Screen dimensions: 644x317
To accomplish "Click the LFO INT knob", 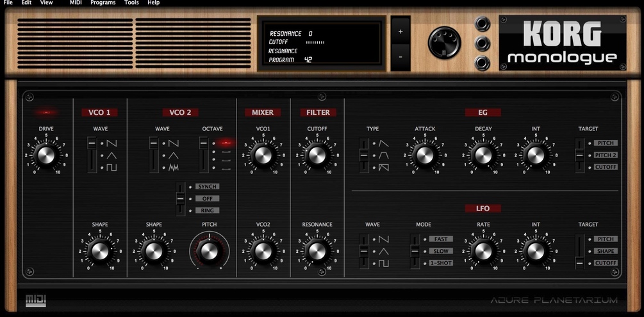I will (536, 251).
